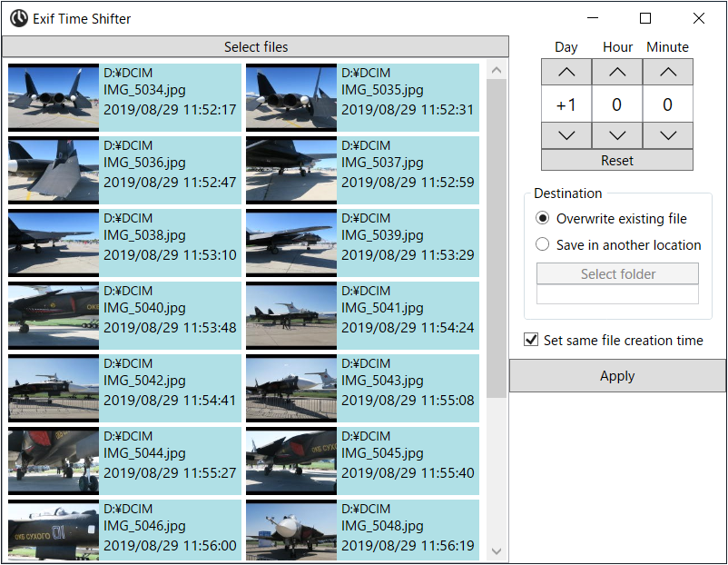This screenshot has height=565, width=728.
Task: Click timestamp 2019/08/29 11:52:17
Action: click(x=170, y=110)
